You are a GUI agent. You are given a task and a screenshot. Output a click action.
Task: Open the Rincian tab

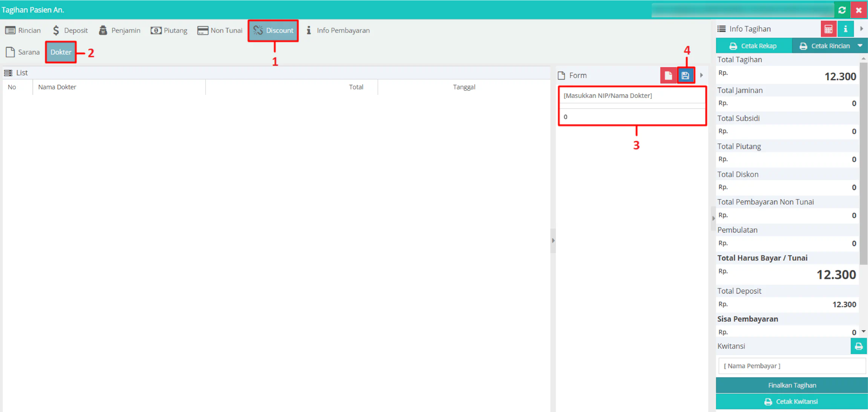[23, 30]
